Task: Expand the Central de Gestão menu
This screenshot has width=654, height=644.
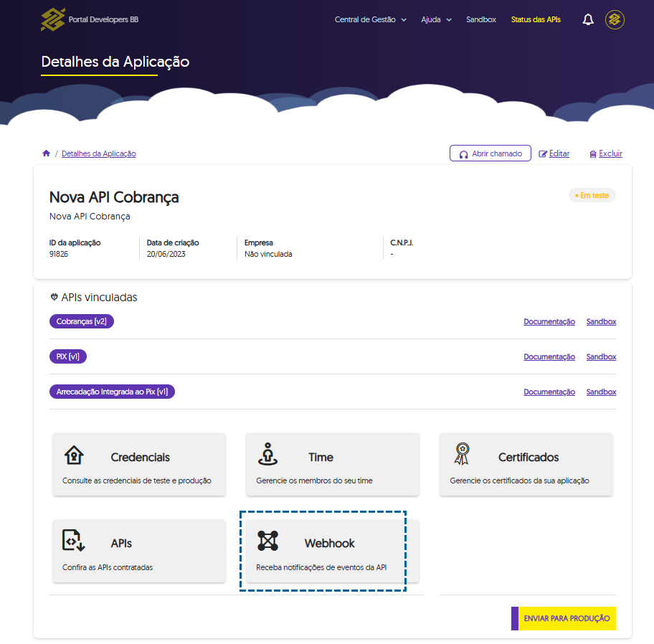Action: pyautogui.click(x=370, y=19)
